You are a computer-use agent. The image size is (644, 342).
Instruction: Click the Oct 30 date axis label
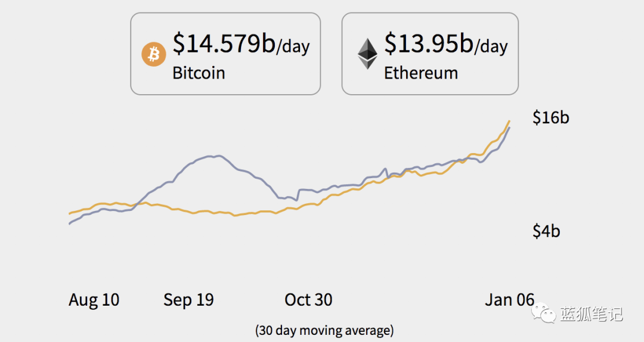(x=308, y=300)
